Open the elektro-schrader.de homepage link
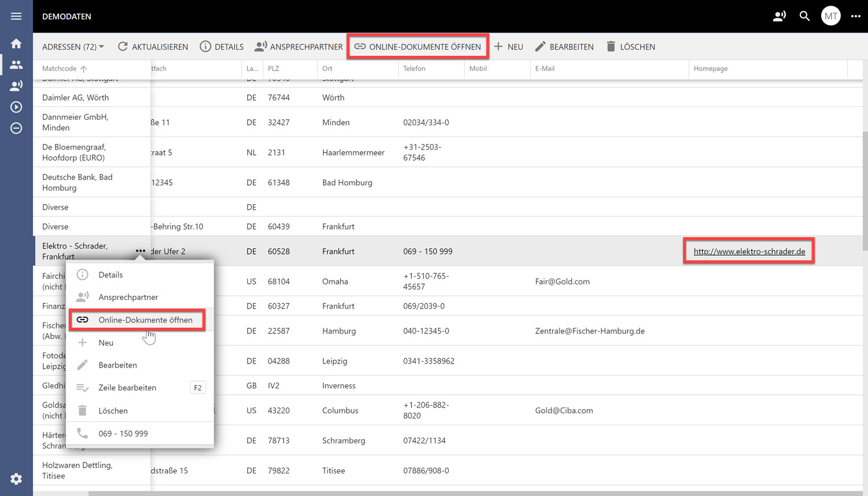This screenshot has height=496, width=868. [749, 251]
